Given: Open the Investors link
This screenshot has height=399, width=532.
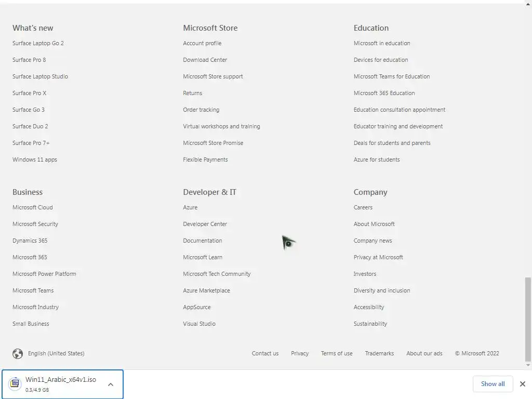Looking at the screenshot, I should pos(365,274).
